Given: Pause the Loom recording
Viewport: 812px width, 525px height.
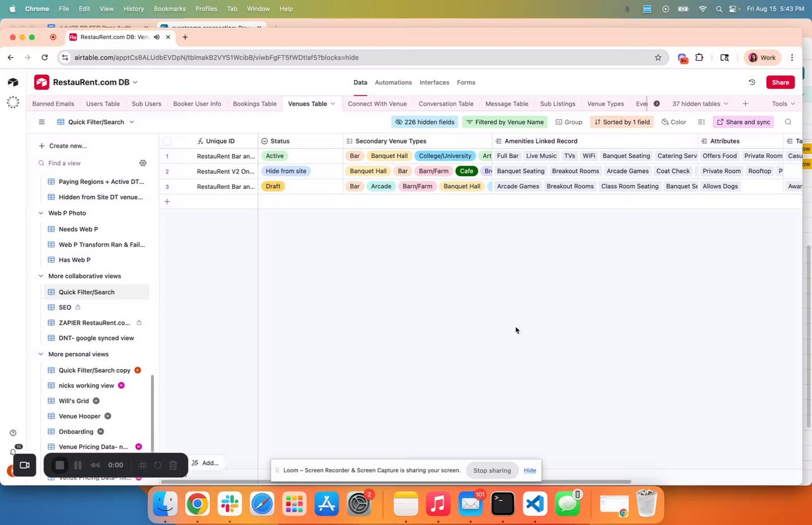Looking at the screenshot, I should 78,465.
